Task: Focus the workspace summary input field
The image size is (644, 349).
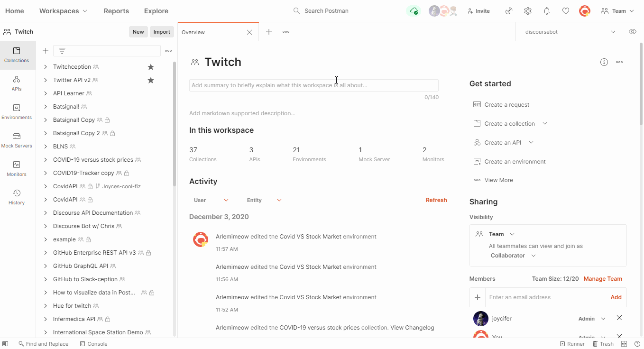Action: 314,85
